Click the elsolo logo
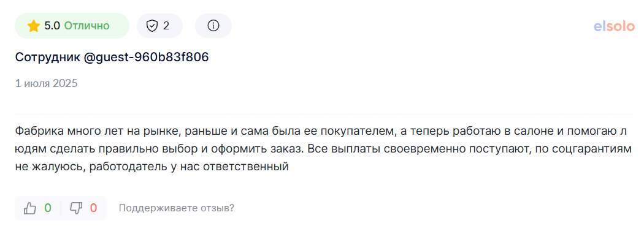The width and height of the screenshot is (644, 226). pyautogui.click(x=614, y=26)
